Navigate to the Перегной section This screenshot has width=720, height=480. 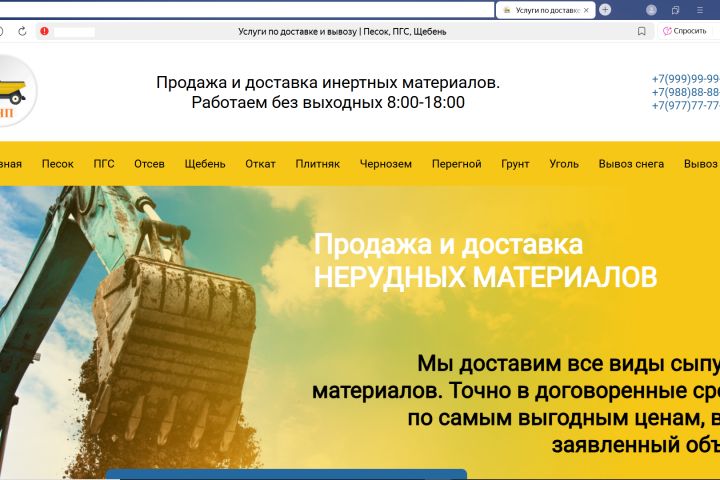click(456, 164)
